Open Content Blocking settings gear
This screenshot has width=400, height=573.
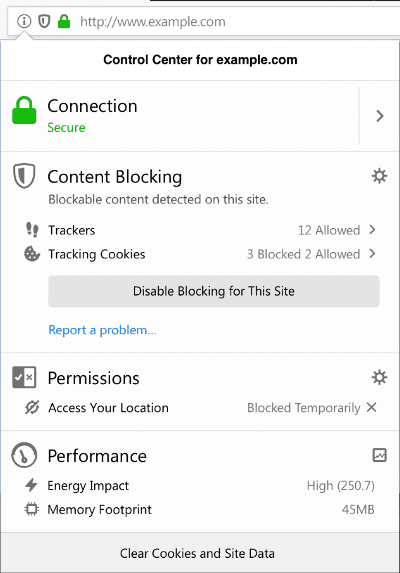pyautogui.click(x=379, y=176)
